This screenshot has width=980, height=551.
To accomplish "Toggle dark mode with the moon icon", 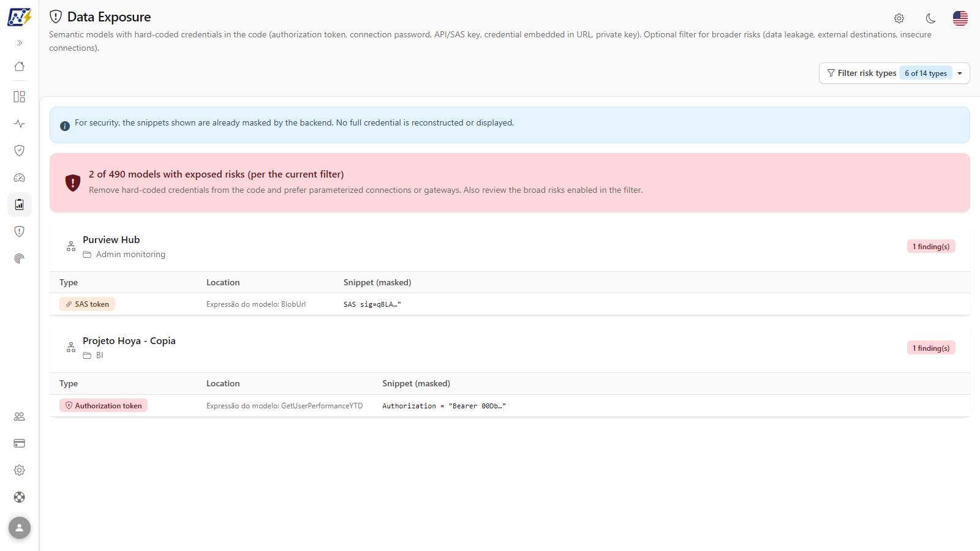I will (930, 18).
